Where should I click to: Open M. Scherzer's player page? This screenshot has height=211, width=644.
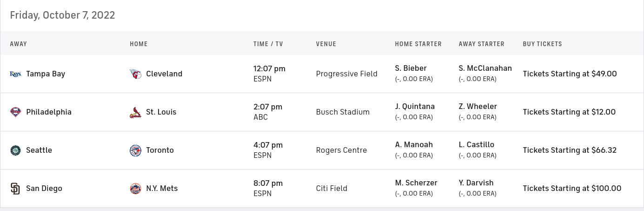click(416, 183)
